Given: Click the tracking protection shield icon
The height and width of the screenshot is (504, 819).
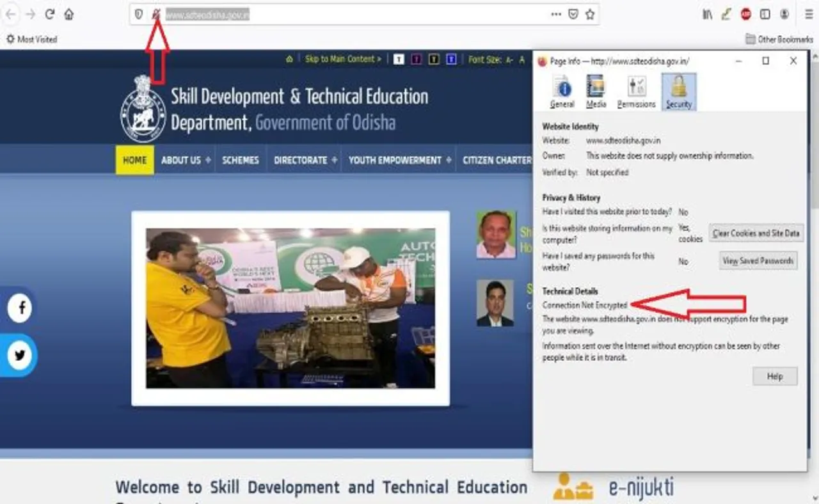Looking at the screenshot, I should point(138,14).
